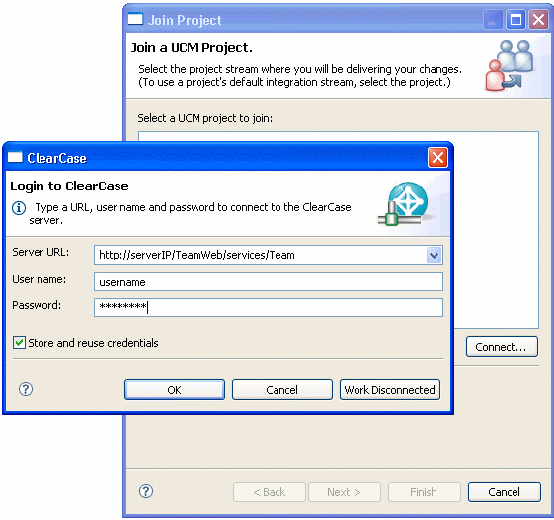Focus the Password field

[268, 307]
